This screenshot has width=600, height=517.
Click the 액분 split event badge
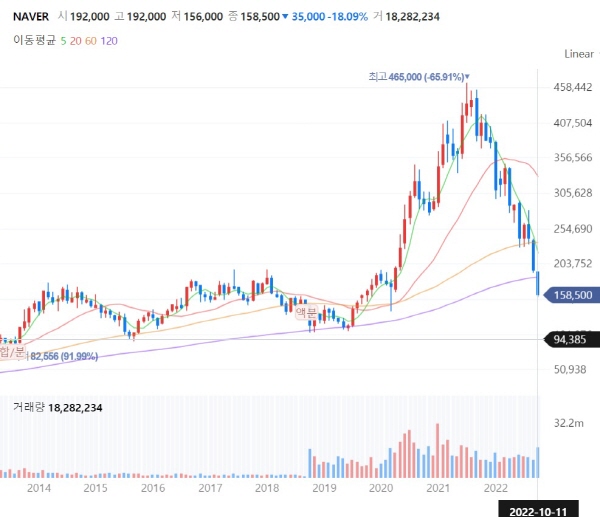tap(306, 313)
